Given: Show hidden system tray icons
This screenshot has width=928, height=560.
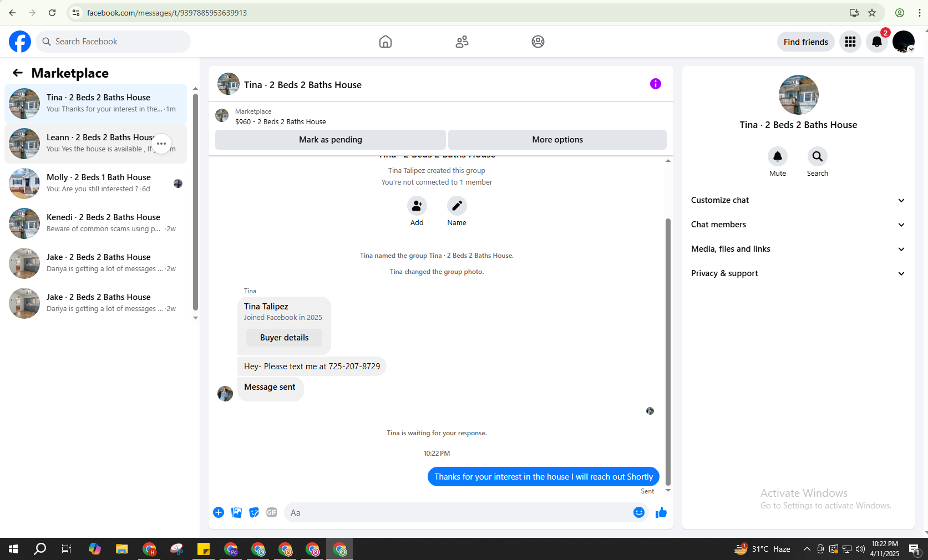Looking at the screenshot, I should (807, 549).
